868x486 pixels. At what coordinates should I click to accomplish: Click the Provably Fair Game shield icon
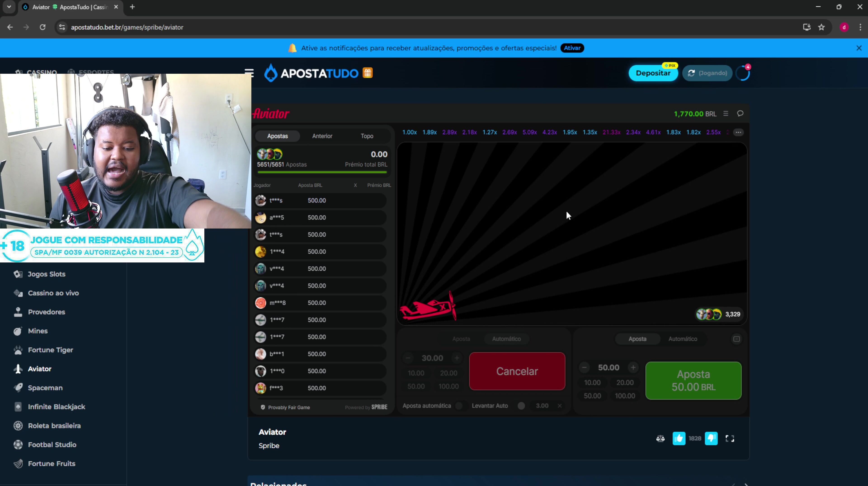262,407
